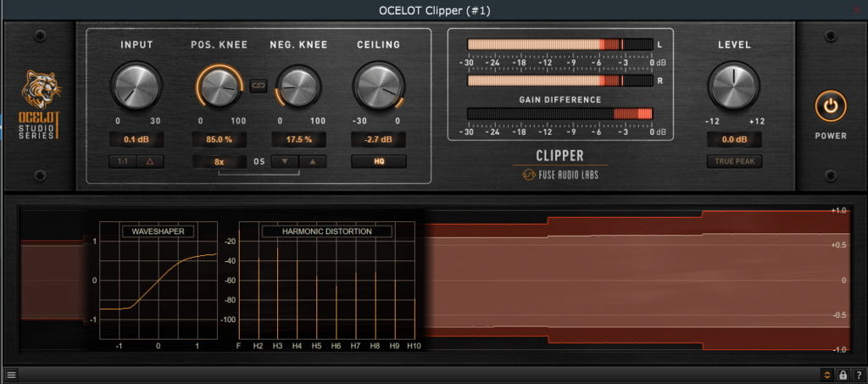Click the -2.7 dB ceiling value
868x384 pixels.
(379, 140)
